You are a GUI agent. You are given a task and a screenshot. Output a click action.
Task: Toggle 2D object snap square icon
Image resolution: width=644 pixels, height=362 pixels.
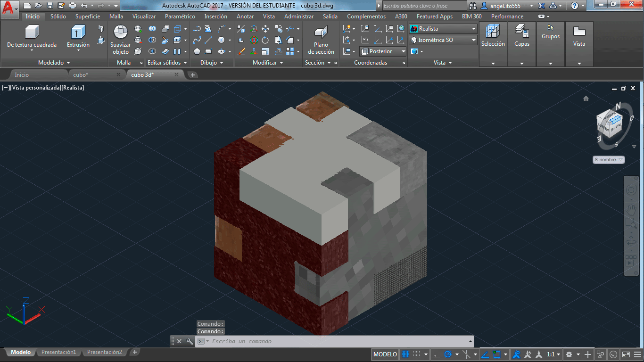point(498,354)
